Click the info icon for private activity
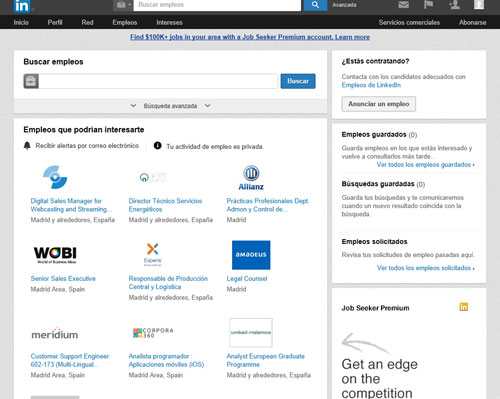 [x=157, y=146]
